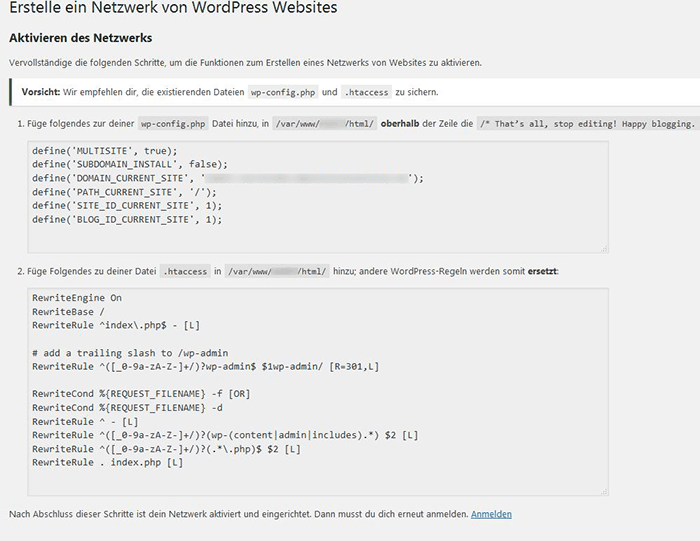
Task: Click the /var/www/ path in step 2
Action: tap(277, 271)
